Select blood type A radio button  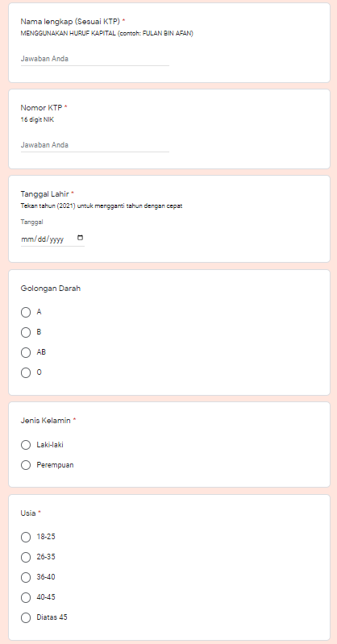26,313
